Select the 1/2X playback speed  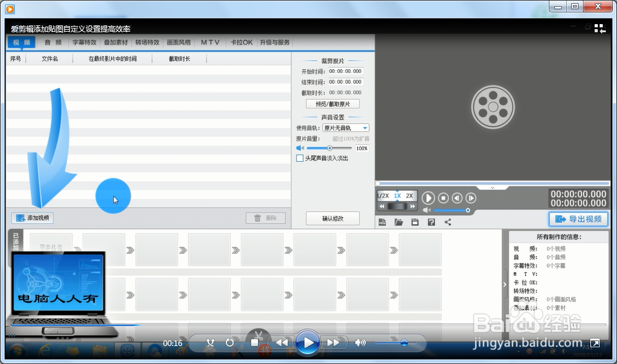pyautogui.click(x=383, y=195)
